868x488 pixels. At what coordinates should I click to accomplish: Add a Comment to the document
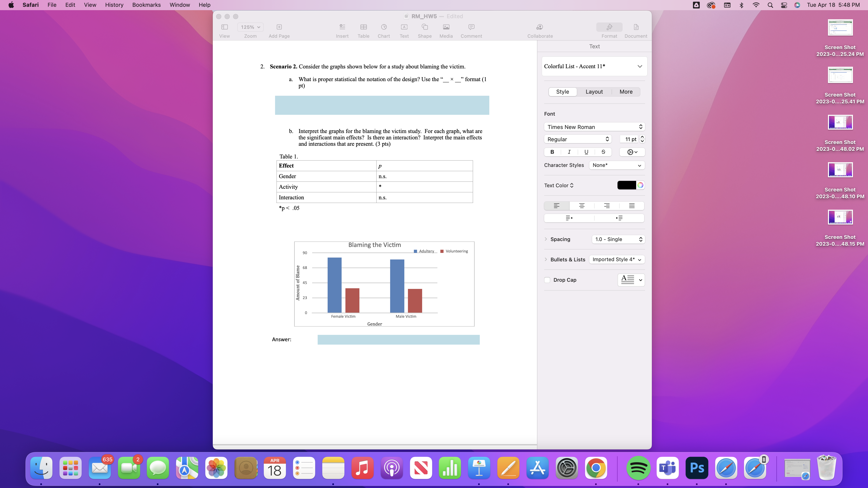[471, 30]
